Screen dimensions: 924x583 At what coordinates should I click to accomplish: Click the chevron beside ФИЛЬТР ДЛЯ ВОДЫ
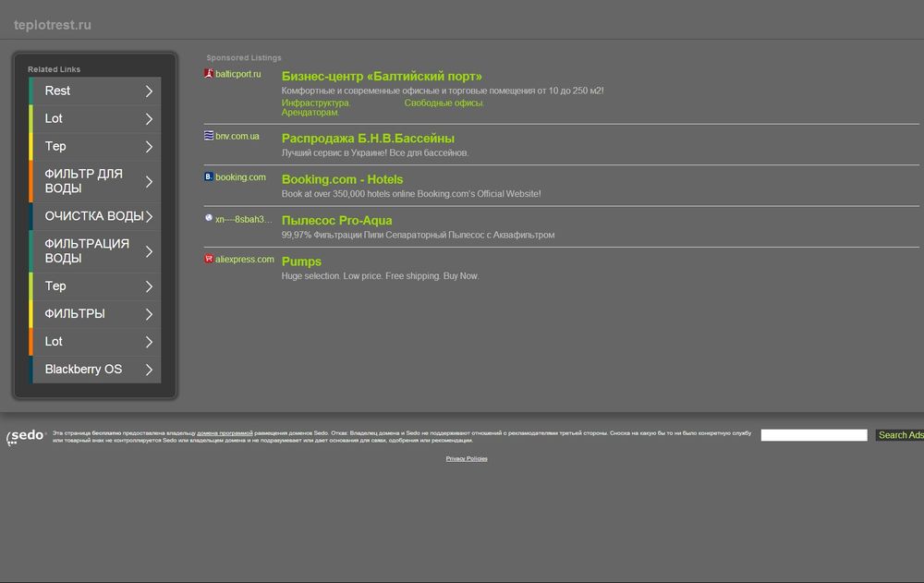click(x=149, y=182)
